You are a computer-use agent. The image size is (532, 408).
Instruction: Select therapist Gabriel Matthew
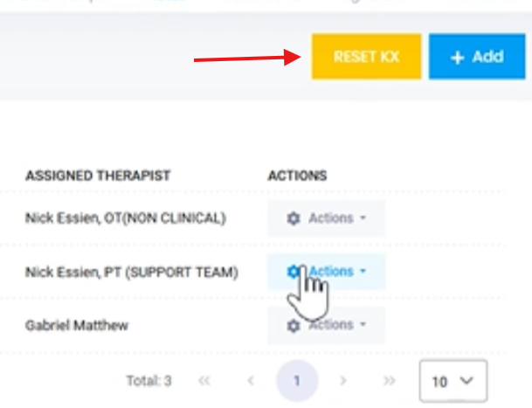(77, 325)
